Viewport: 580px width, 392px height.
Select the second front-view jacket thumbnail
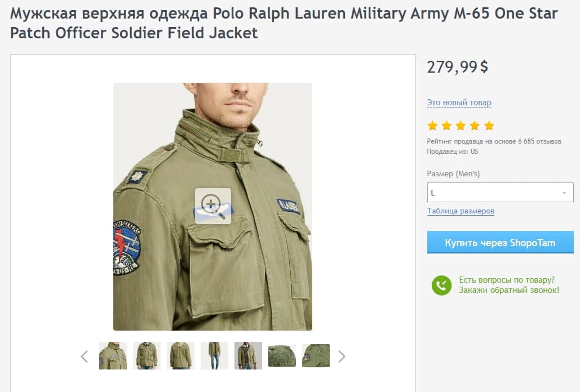(147, 356)
